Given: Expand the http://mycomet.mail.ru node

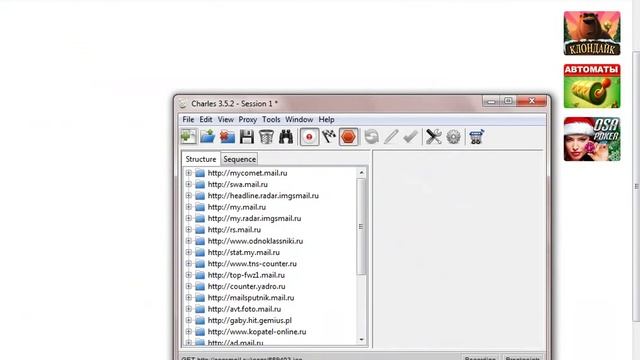Looking at the screenshot, I should (x=189, y=173).
